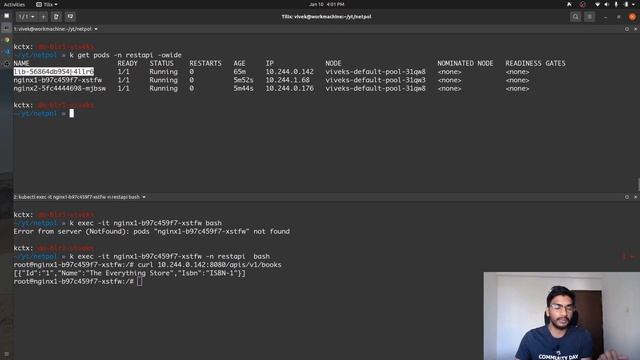This screenshot has width=640, height=360.
Task: Click the red circular tray indicator icon
Action: (x=582, y=4)
